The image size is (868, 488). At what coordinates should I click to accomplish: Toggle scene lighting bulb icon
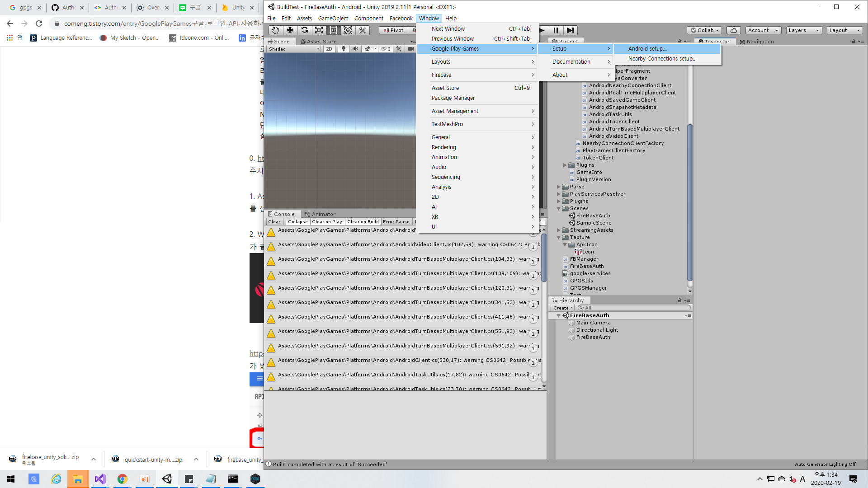(x=344, y=49)
